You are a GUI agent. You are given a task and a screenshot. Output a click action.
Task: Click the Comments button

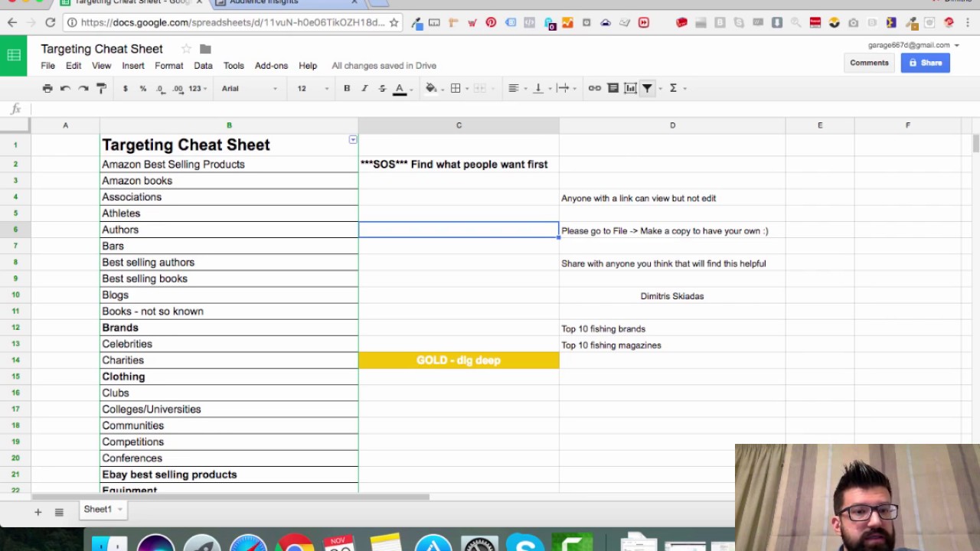click(x=869, y=63)
